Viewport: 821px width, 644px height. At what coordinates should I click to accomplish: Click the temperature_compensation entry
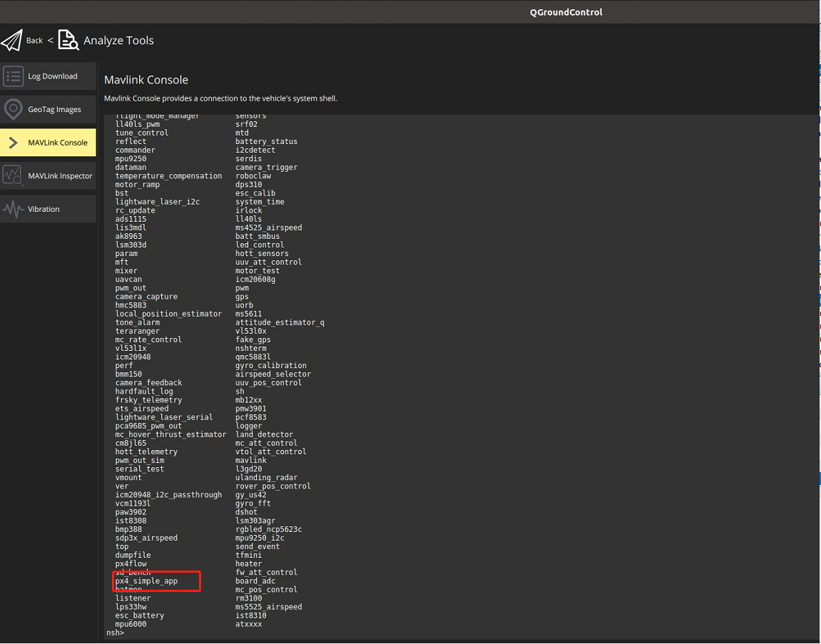(x=168, y=176)
